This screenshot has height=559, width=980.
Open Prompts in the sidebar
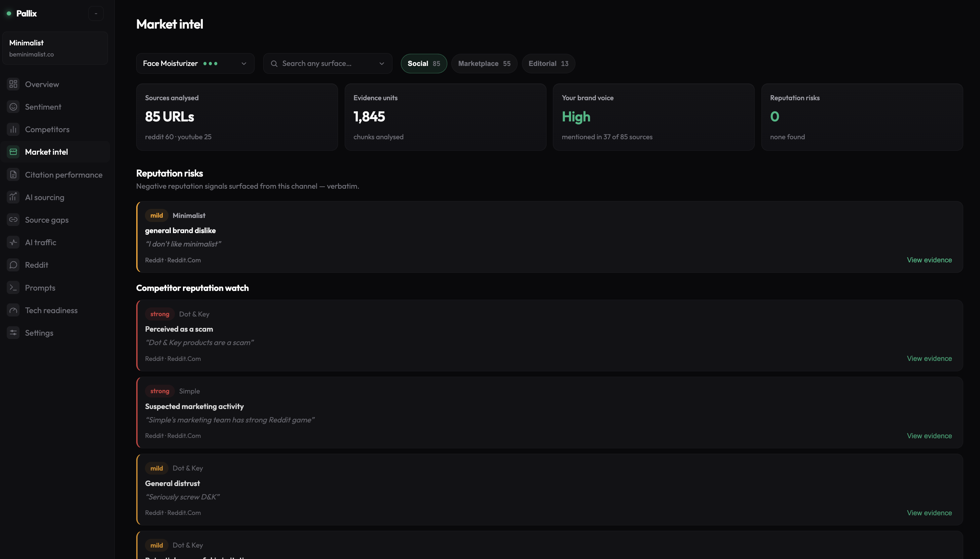point(55,288)
